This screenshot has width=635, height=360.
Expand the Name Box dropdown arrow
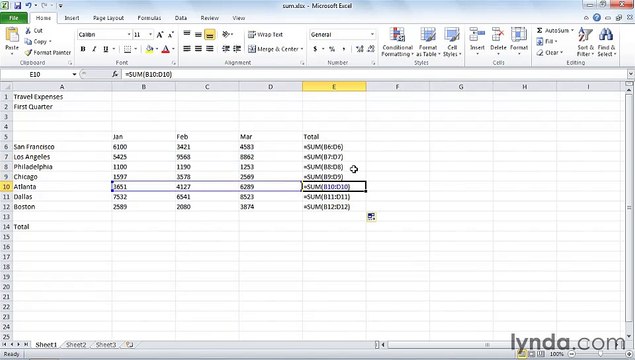(x=74, y=74)
